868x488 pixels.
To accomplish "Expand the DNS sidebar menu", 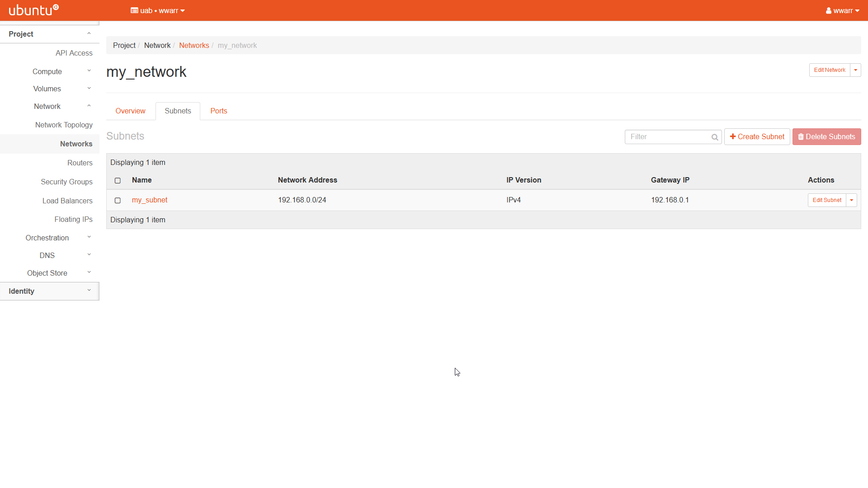I will coord(50,255).
